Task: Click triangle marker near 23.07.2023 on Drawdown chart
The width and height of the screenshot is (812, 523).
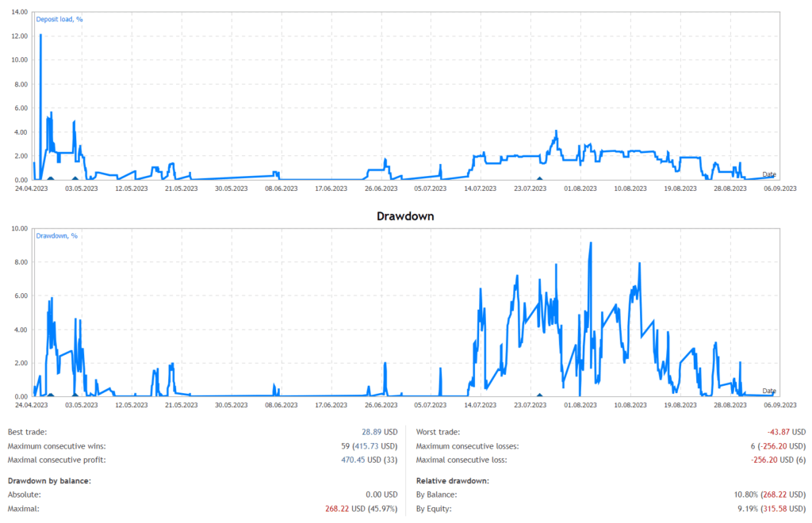Action: pyautogui.click(x=539, y=394)
